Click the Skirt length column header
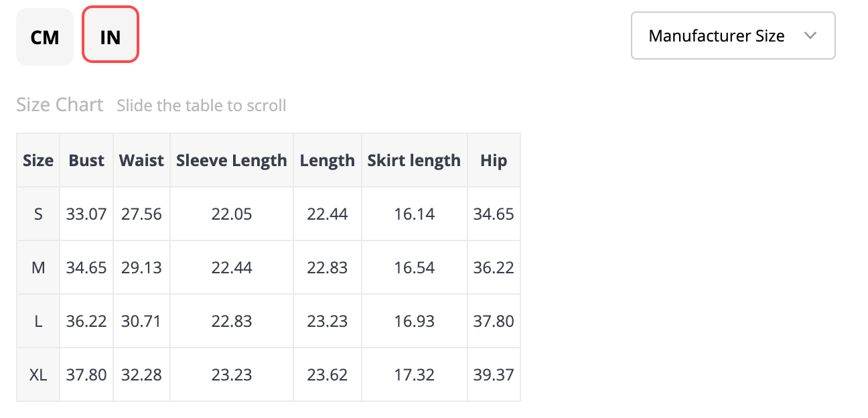Viewport: 868px width, 418px height. coord(414,160)
